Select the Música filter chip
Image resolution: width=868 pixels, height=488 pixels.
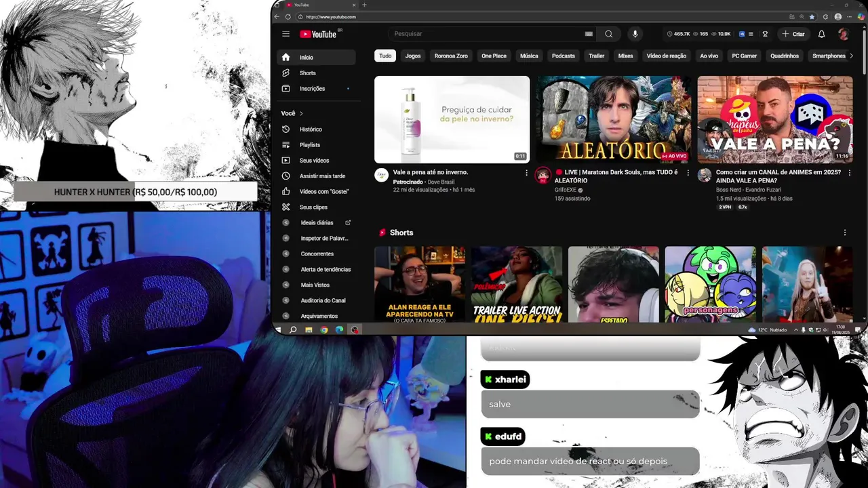(529, 56)
